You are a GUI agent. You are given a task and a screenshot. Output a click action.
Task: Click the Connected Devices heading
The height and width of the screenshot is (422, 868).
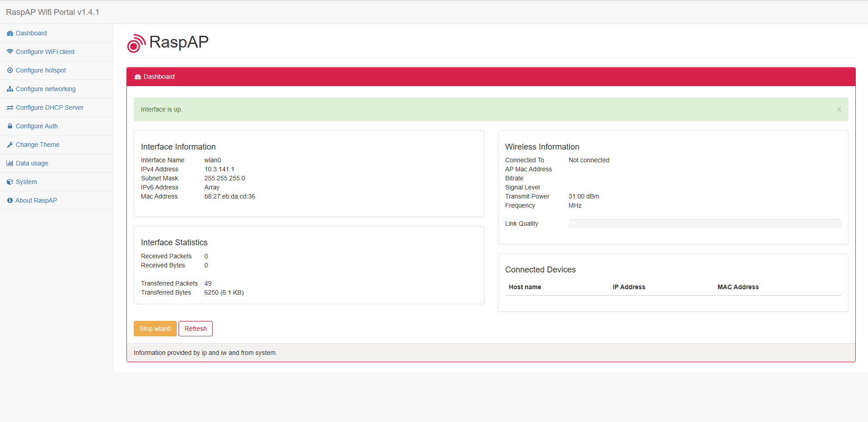pyautogui.click(x=540, y=270)
